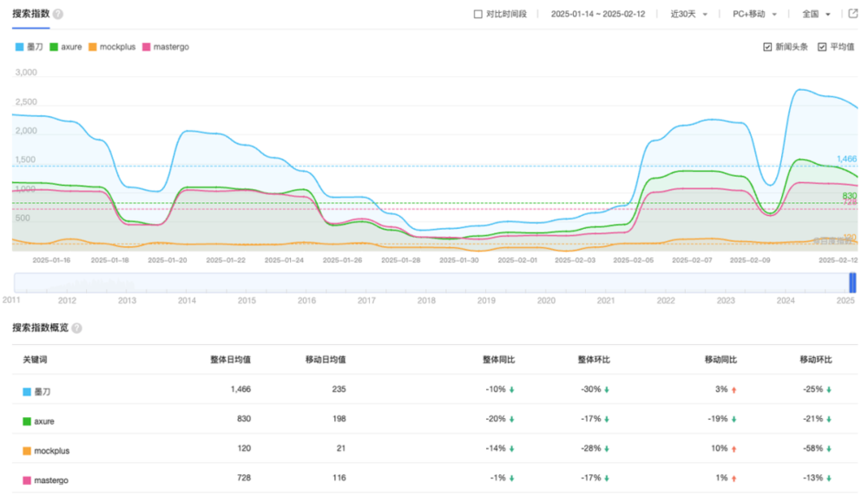Toggle the mastergo pink legend icon
Image resolution: width=868 pixels, height=496 pixels.
point(147,47)
